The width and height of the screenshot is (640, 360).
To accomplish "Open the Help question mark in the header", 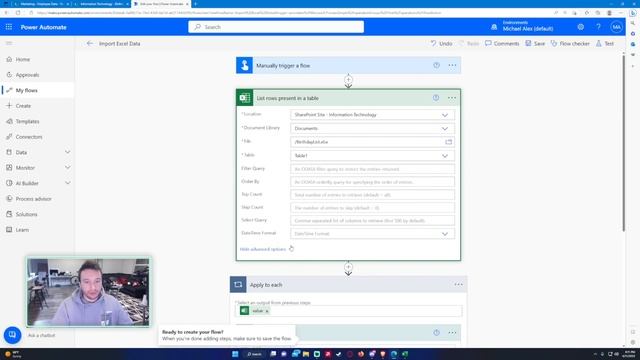I will 598,27.
